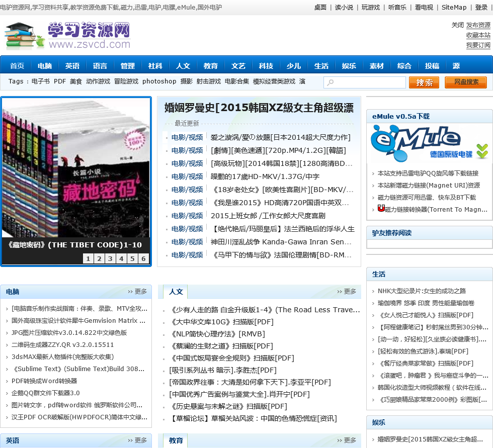Click the red magnet icon beside 磁力链接转换器
The width and height of the screenshot is (493, 448).
[x=381, y=209]
